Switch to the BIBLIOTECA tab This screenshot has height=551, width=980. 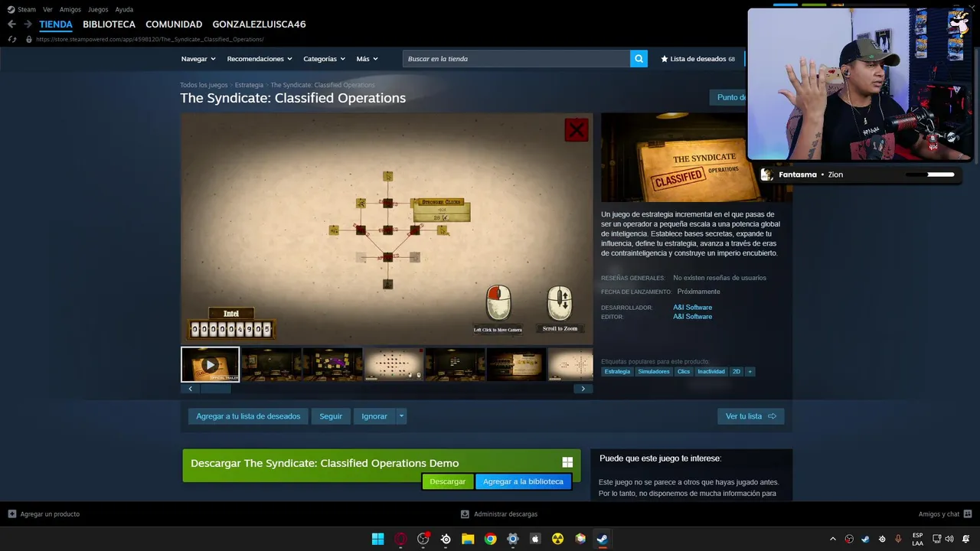[109, 24]
